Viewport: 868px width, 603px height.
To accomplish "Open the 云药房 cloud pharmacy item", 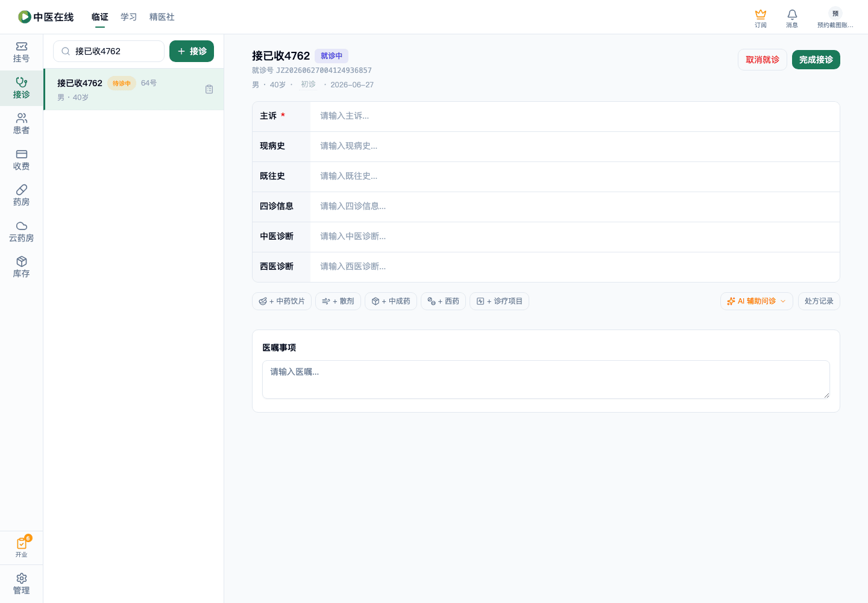I will (22, 232).
